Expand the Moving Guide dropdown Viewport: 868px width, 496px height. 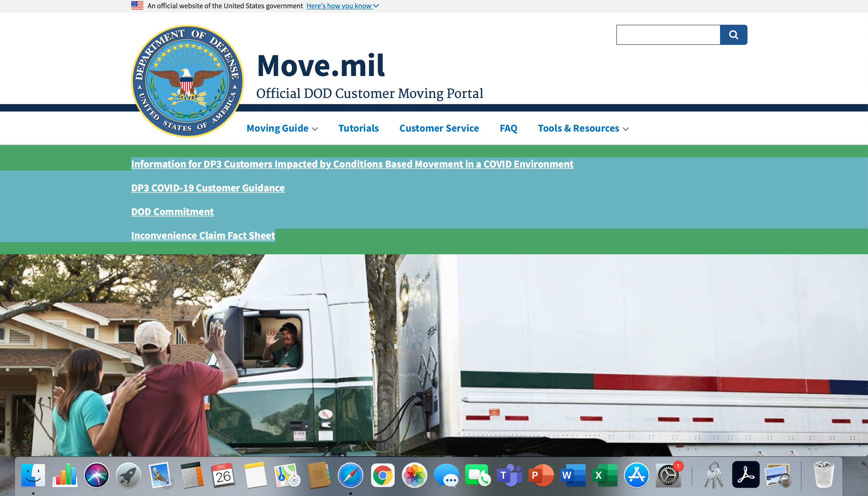point(282,128)
